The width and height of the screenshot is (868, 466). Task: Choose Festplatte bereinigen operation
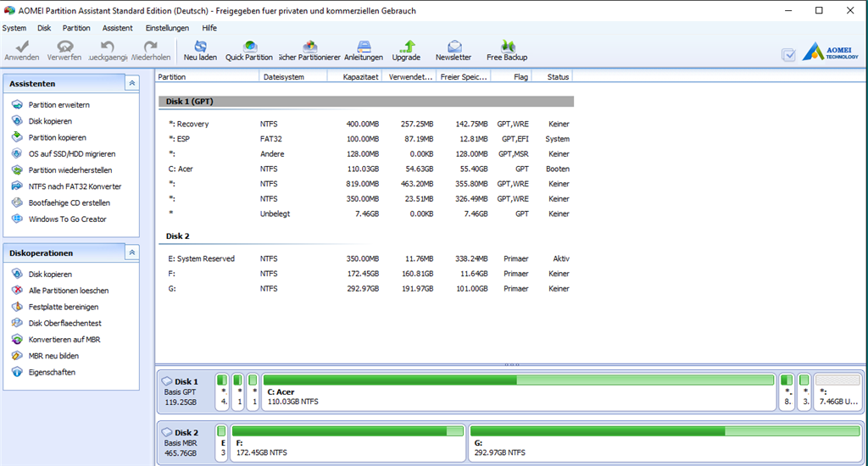tap(63, 307)
